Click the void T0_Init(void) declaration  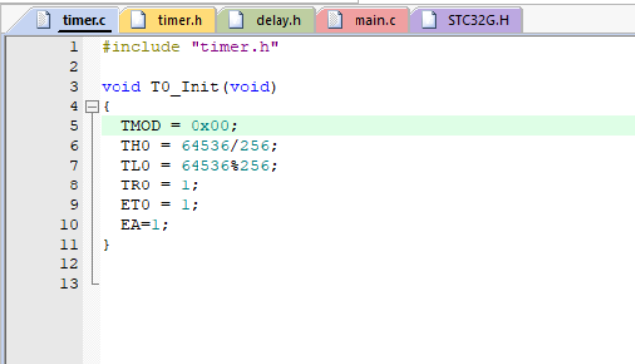click(189, 87)
